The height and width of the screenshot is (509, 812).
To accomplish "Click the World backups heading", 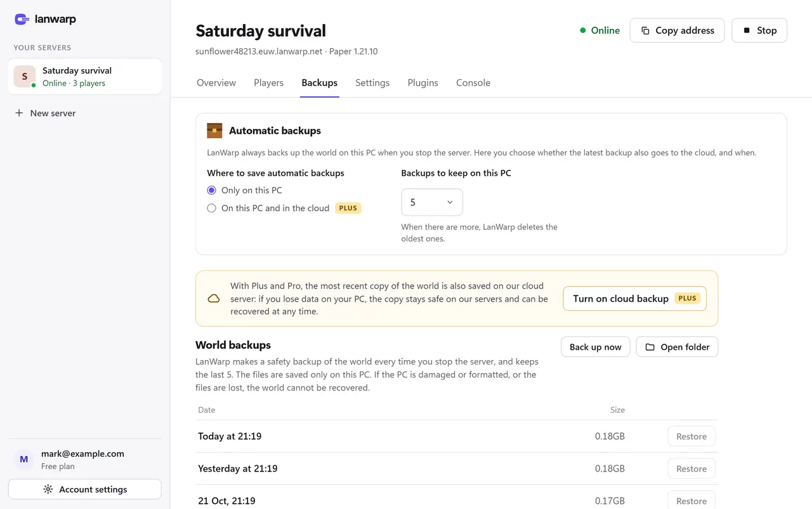I will click(233, 345).
